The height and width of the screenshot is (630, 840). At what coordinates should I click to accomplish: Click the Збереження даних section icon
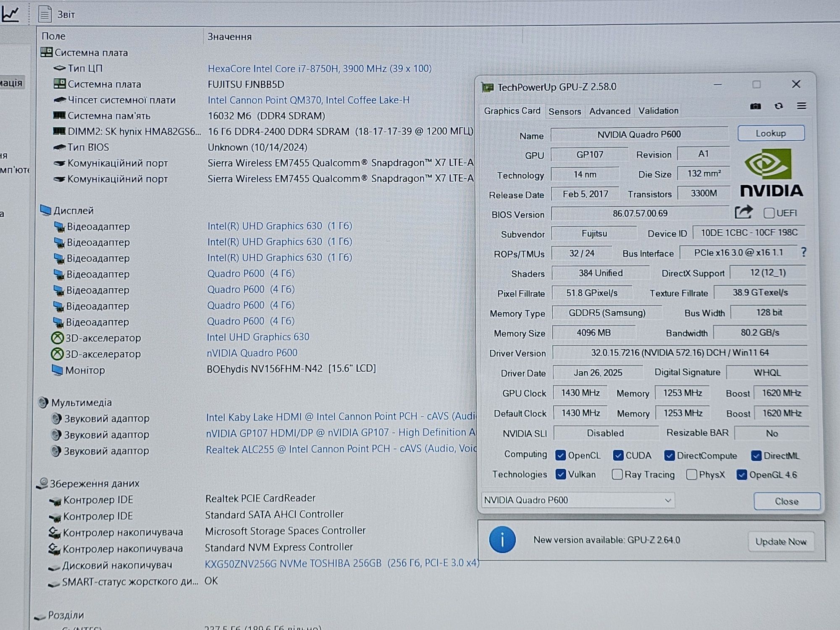[42, 483]
